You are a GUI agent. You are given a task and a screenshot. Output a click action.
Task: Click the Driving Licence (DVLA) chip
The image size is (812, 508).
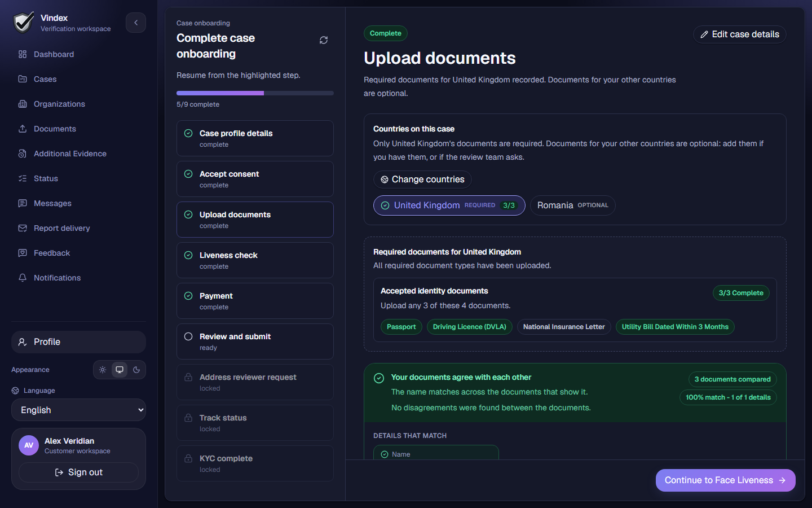click(470, 327)
